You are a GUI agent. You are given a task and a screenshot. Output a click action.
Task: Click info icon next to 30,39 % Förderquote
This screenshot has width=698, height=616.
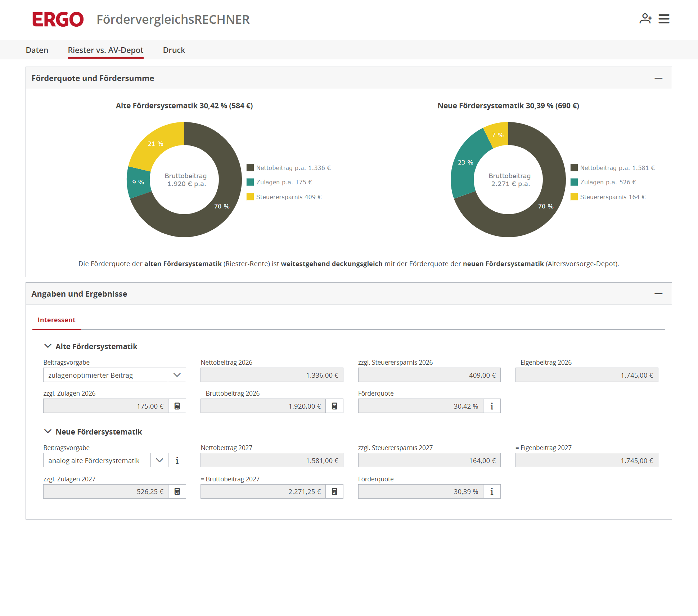(x=492, y=491)
